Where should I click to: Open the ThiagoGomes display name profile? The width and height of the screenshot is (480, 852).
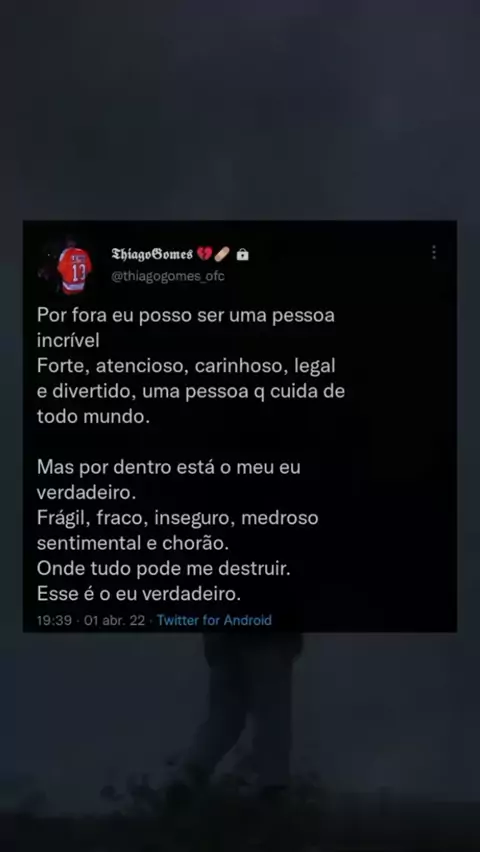pyautogui.click(x=152, y=254)
